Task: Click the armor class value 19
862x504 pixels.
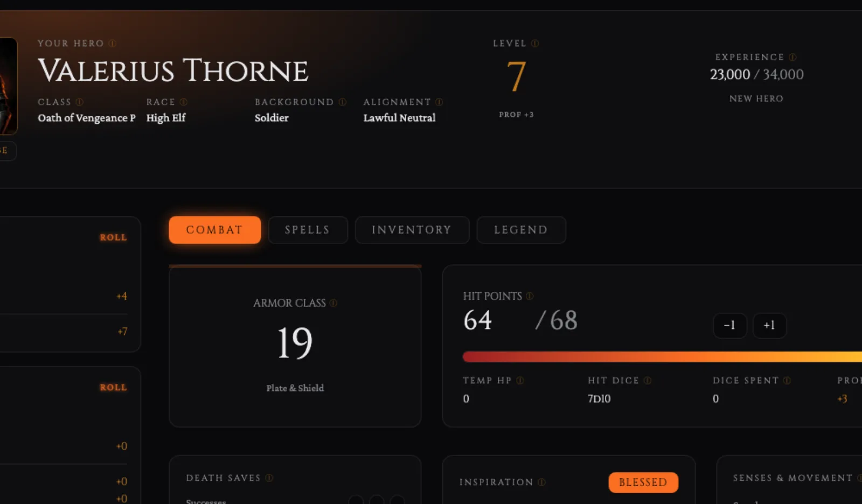Action: [x=295, y=344]
